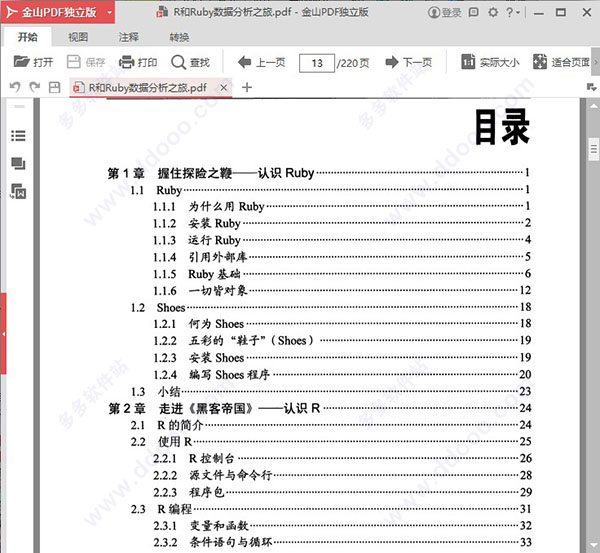Click the redo arrow icon
Image resolution: width=600 pixels, height=553 pixels.
point(35,87)
